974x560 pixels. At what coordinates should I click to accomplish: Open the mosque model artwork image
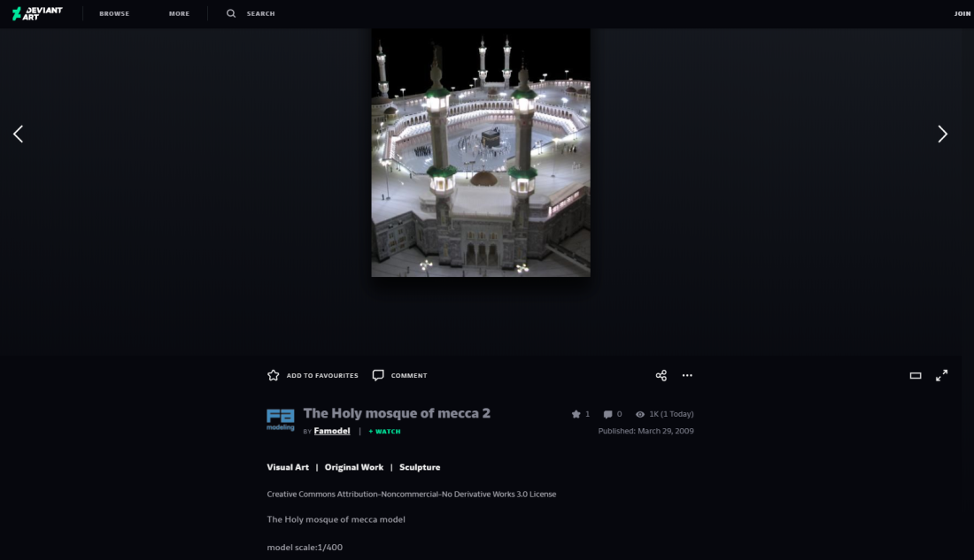coord(481,152)
